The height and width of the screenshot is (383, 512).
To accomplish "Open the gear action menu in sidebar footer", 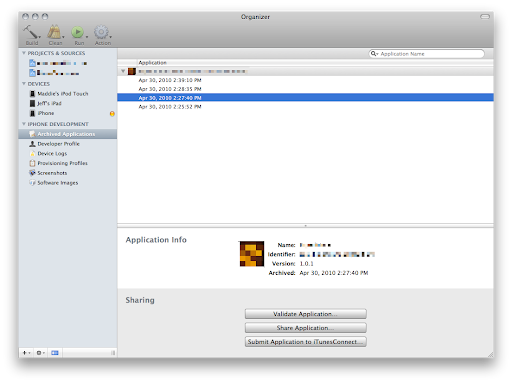I will 40,353.
